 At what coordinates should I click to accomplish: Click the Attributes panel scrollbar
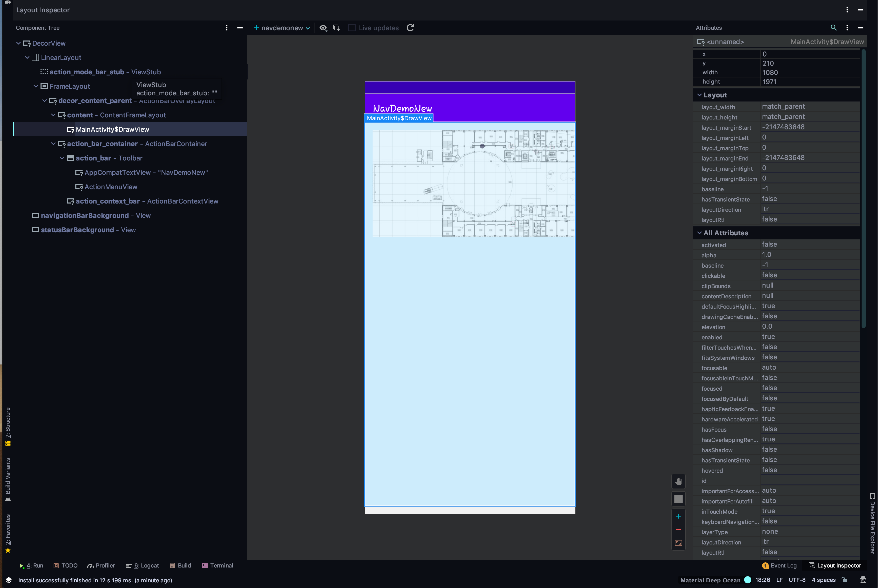click(x=863, y=189)
